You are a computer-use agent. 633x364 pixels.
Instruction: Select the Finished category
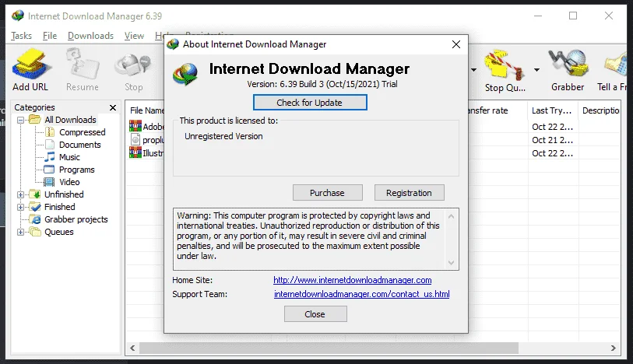pos(60,207)
